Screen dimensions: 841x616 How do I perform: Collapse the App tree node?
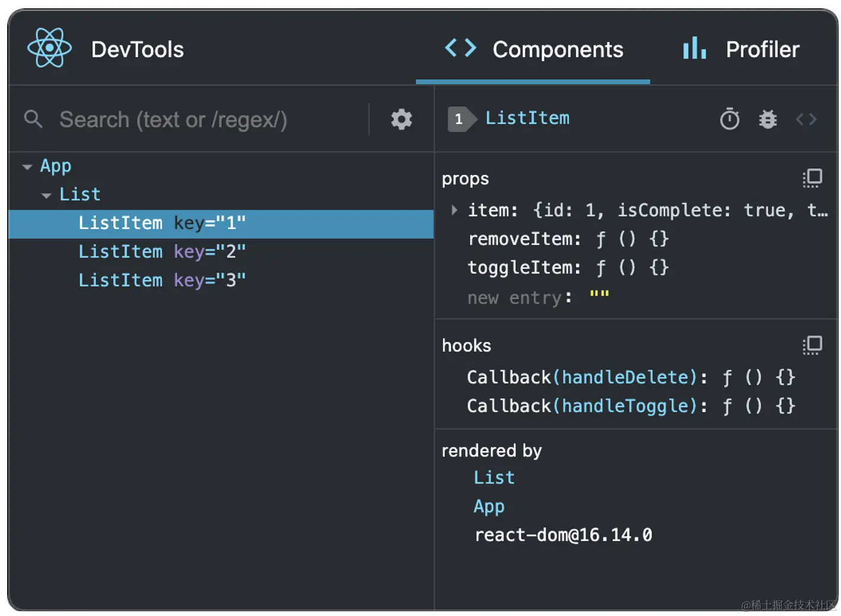point(27,167)
